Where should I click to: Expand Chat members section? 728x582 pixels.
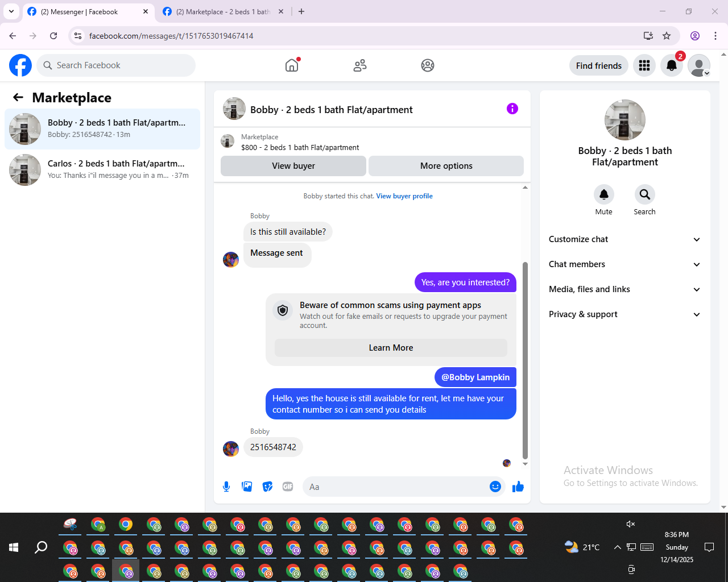click(x=624, y=264)
